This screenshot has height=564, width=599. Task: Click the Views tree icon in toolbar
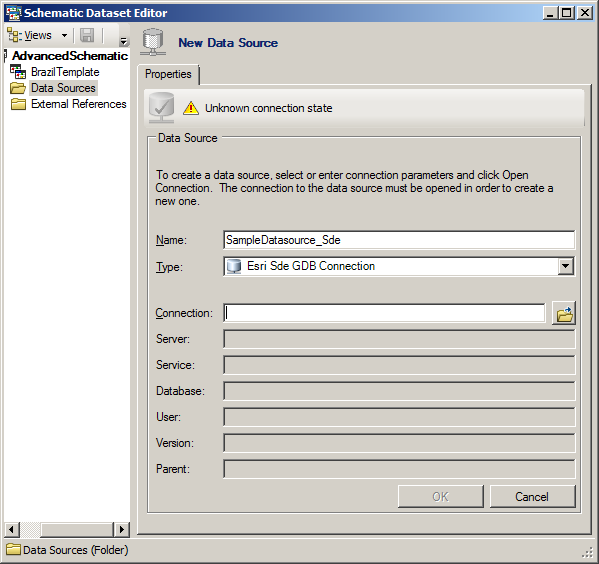click(x=15, y=36)
